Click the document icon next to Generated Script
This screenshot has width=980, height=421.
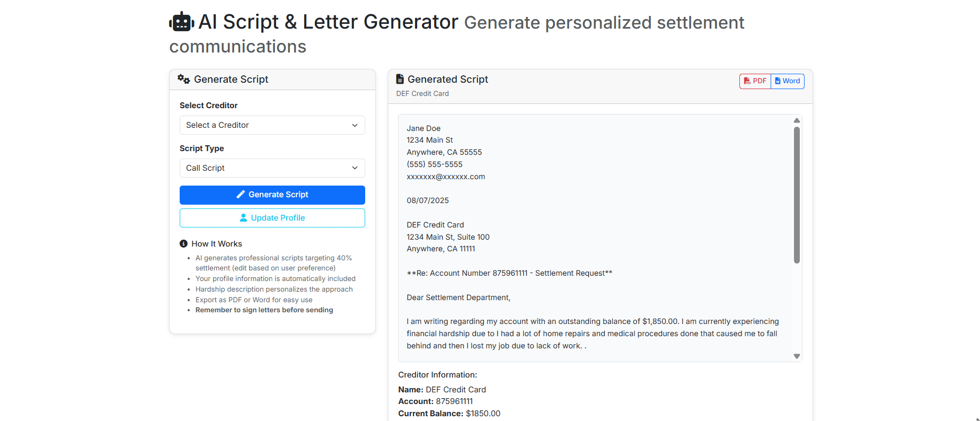[400, 78]
